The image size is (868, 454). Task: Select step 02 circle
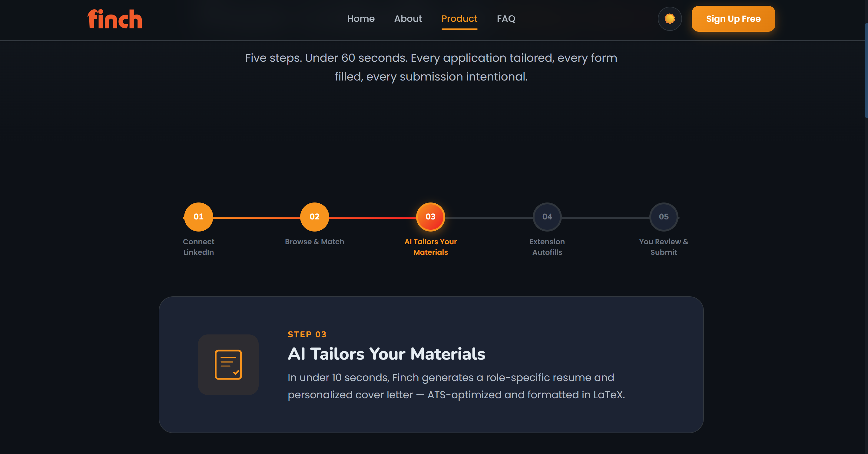[x=314, y=217]
